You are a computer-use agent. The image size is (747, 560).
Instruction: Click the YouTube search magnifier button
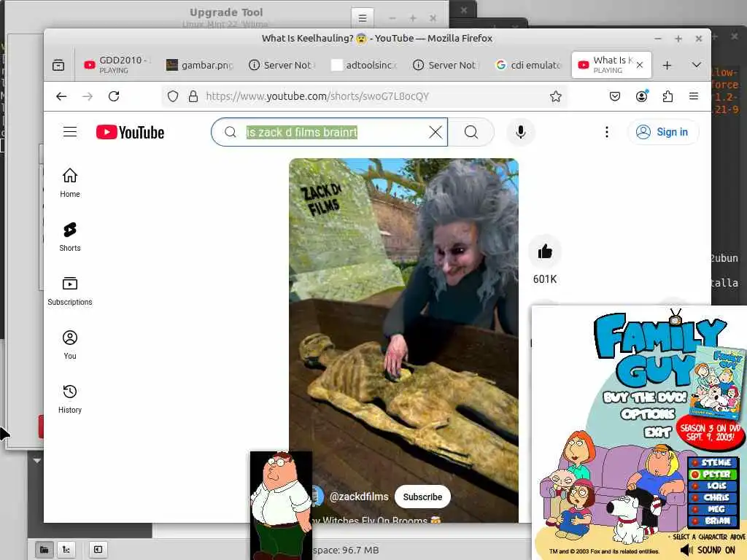tap(471, 132)
